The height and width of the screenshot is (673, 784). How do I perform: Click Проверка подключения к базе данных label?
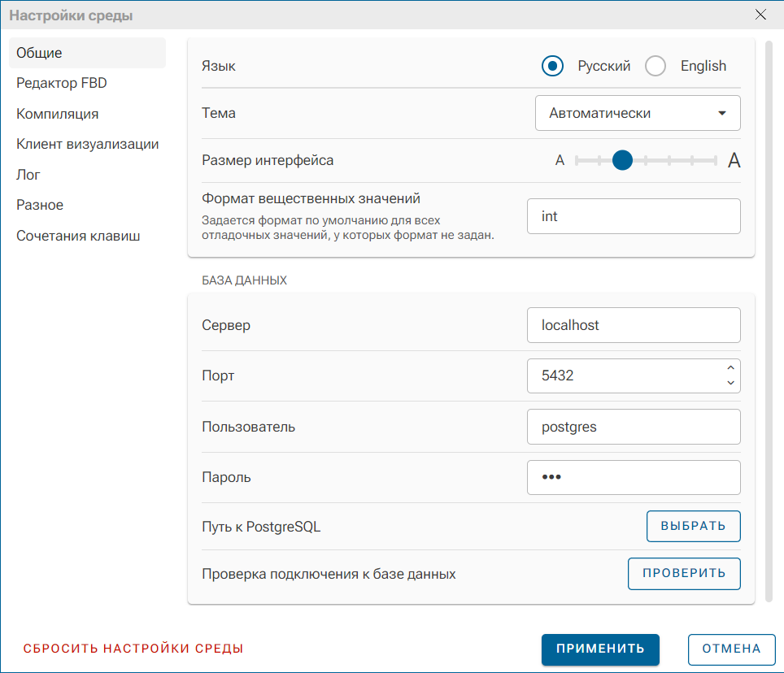[329, 574]
